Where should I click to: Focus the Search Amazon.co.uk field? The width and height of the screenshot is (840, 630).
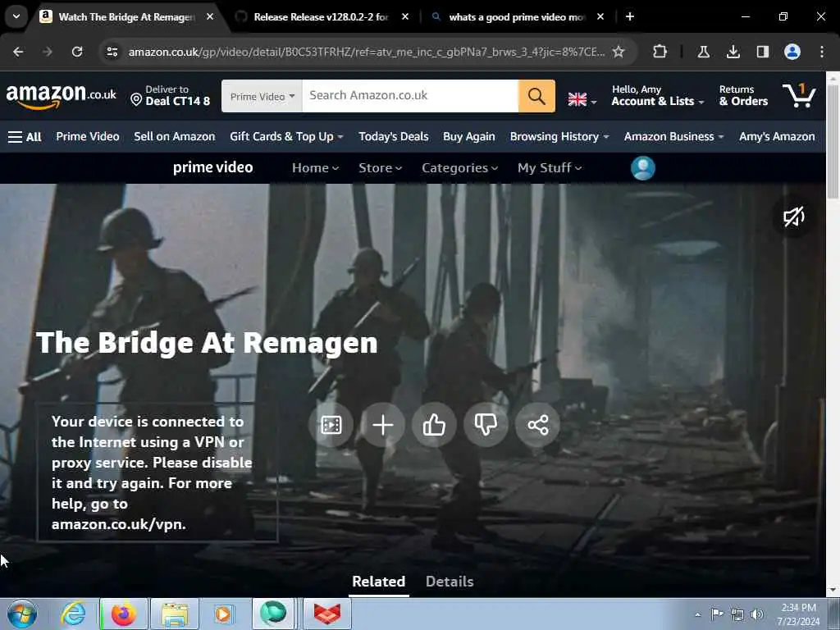point(410,96)
